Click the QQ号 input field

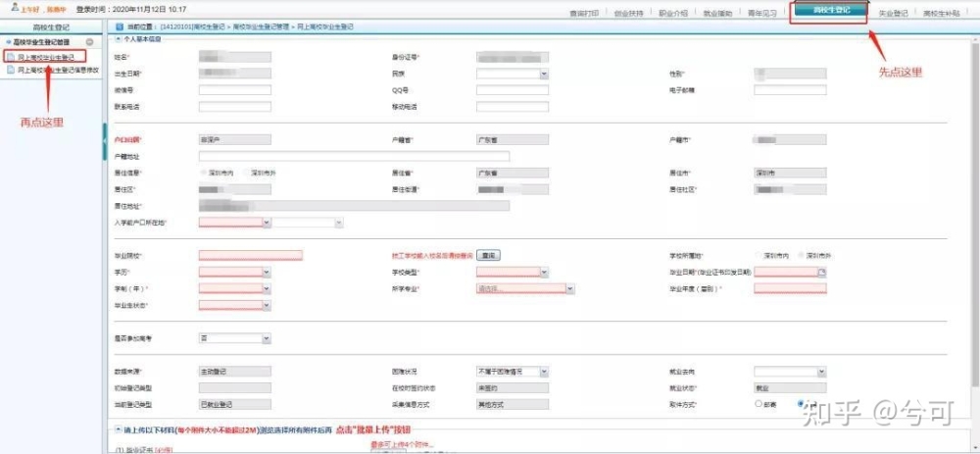click(513, 90)
